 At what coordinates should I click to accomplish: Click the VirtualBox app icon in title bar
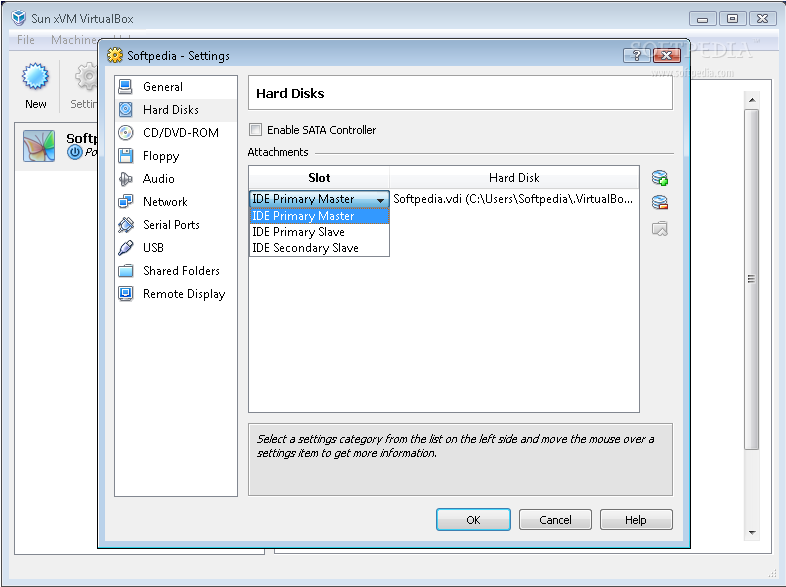pyautogui.click(x=19, y=18)
